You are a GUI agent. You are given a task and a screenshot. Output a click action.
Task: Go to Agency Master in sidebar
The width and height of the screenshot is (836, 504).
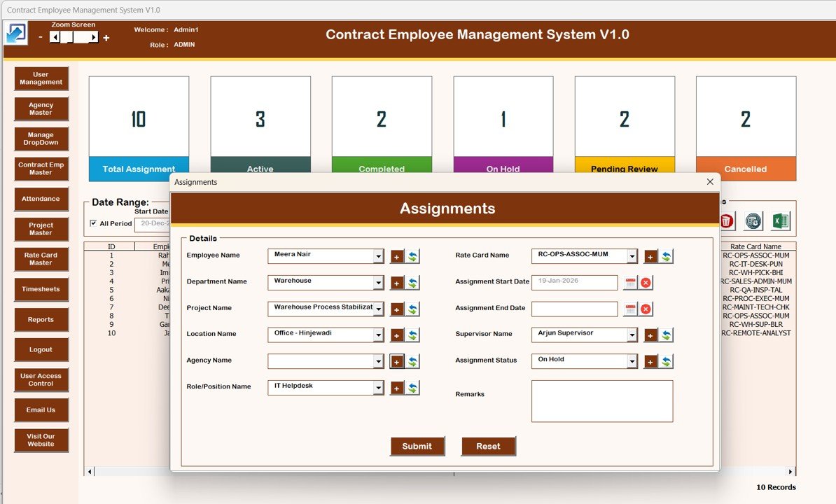click(x=41, y=109)
